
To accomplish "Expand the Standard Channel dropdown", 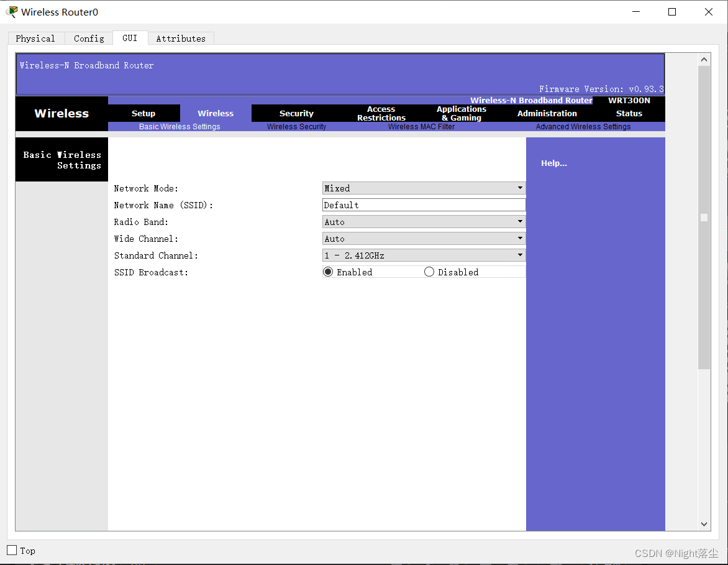I will coord(424,255).
